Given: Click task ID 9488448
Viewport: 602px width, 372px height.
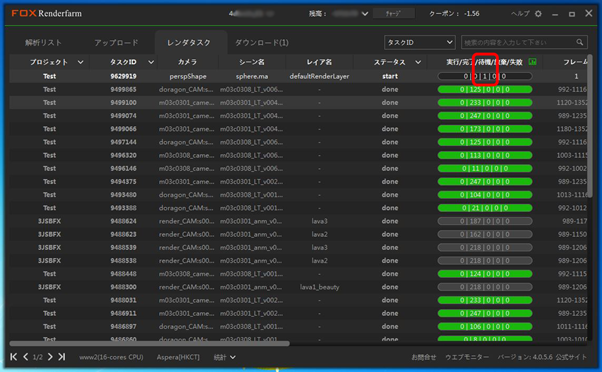Looking at the screenshot, I should tap(123, 274).
